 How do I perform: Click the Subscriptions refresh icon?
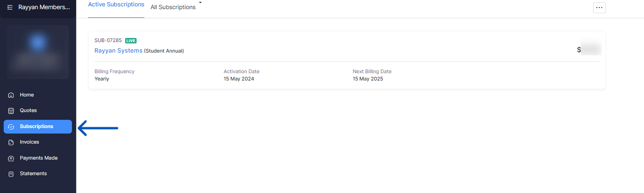(11, 127)
